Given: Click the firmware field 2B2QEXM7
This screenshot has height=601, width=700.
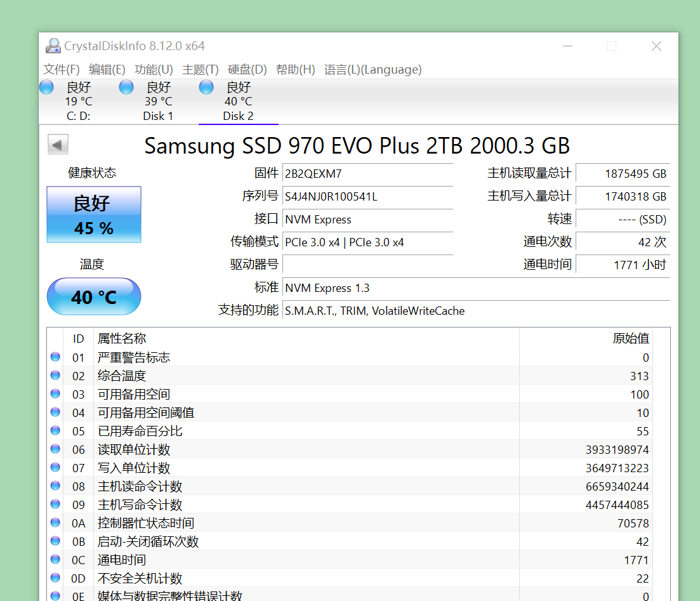Looking at the screenshot, I should [x=368, y=174].
